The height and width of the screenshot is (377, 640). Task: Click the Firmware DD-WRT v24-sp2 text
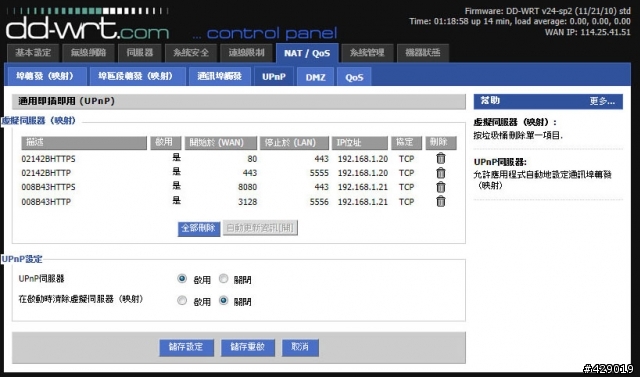pyautogui.click(x=547, y=11)
